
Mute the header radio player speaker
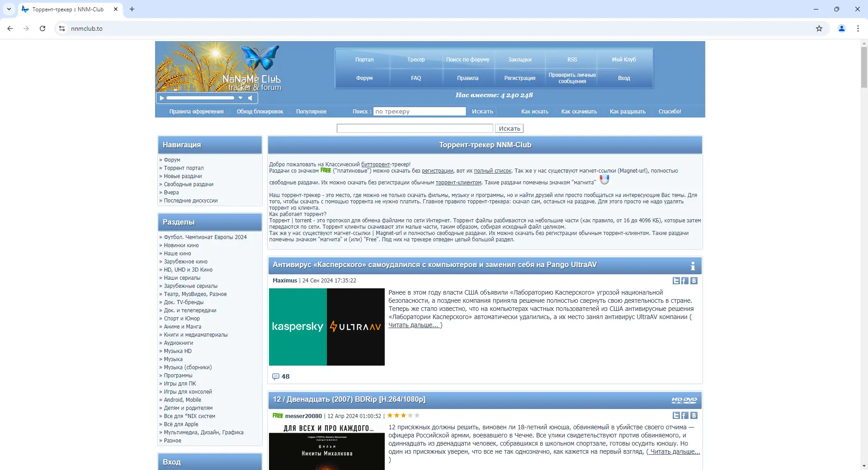click(250, 98)
